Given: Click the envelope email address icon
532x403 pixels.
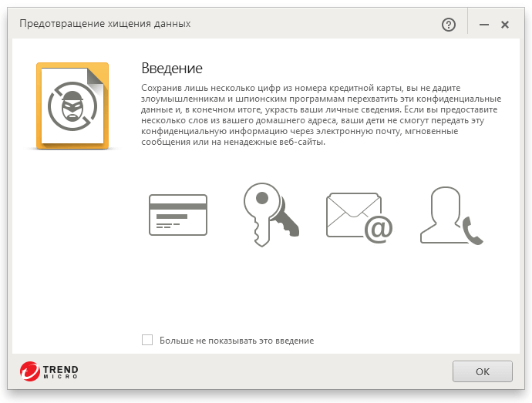Looking at the screenshot, I should (x=359, y=217).
